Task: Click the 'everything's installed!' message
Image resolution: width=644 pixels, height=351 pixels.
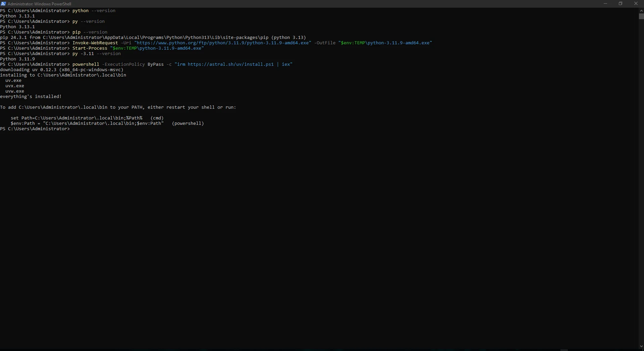Action: (x=31, y=97)
